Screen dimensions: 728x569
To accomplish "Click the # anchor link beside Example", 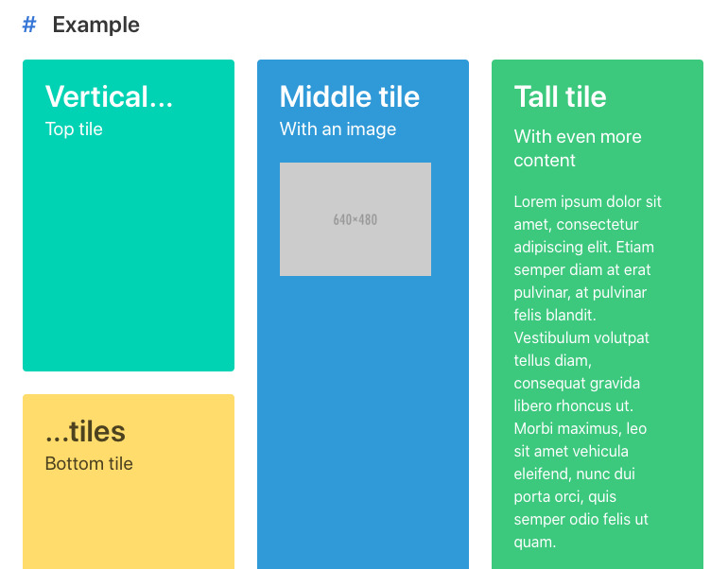I will tap(29, 26).
